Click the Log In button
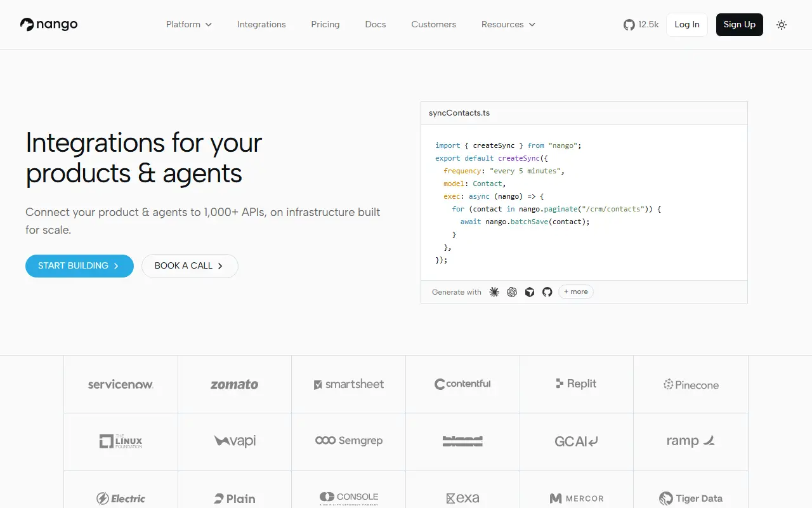Image resolution: width=812 pixels, height=508 pixels. (687, 25)
